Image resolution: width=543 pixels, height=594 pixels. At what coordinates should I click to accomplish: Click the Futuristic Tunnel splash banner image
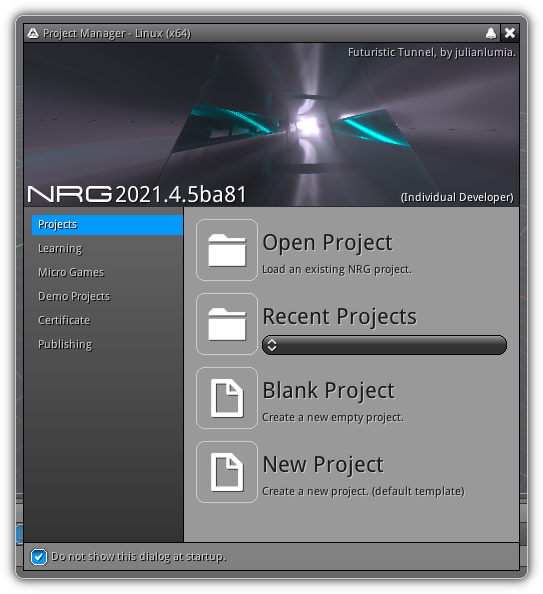(271, 125)
